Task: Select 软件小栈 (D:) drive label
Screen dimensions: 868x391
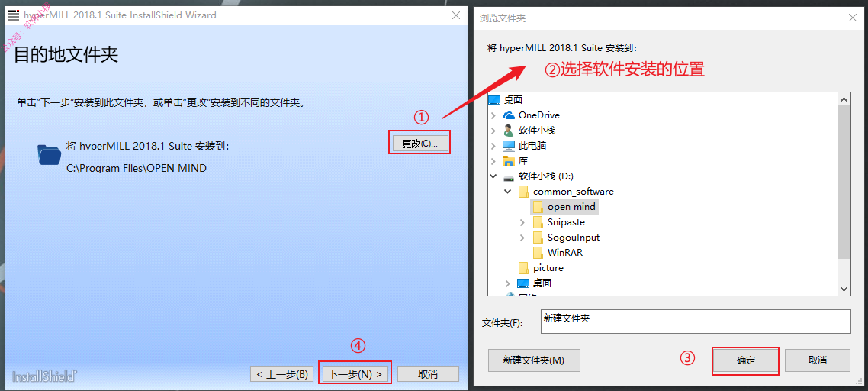Action: click(546, 176)
